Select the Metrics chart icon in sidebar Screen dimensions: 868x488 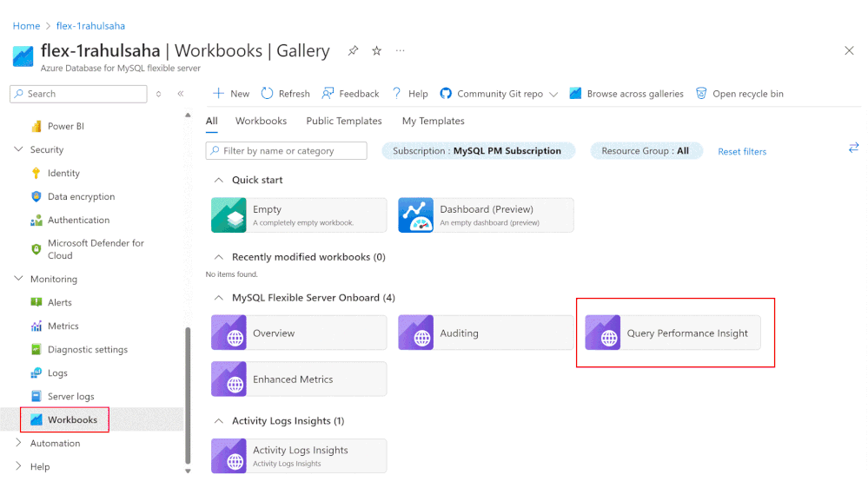click(x=36, y=326)
